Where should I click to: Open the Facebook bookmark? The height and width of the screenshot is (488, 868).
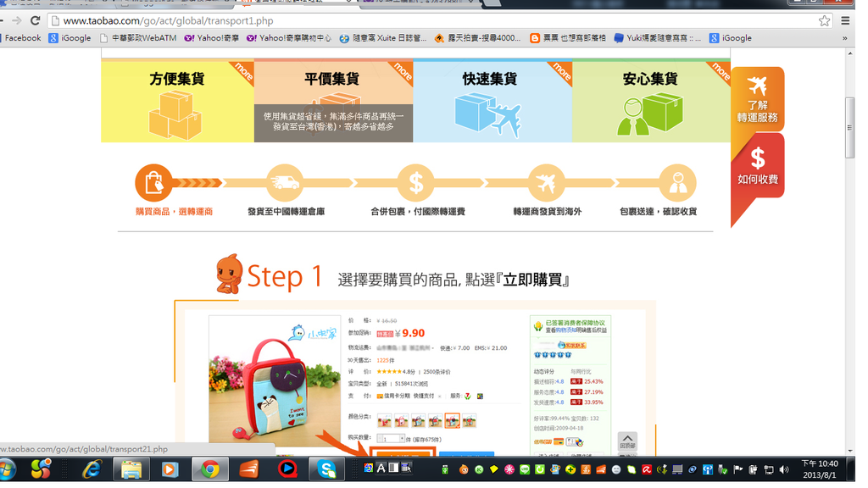(x=21, y=38)
